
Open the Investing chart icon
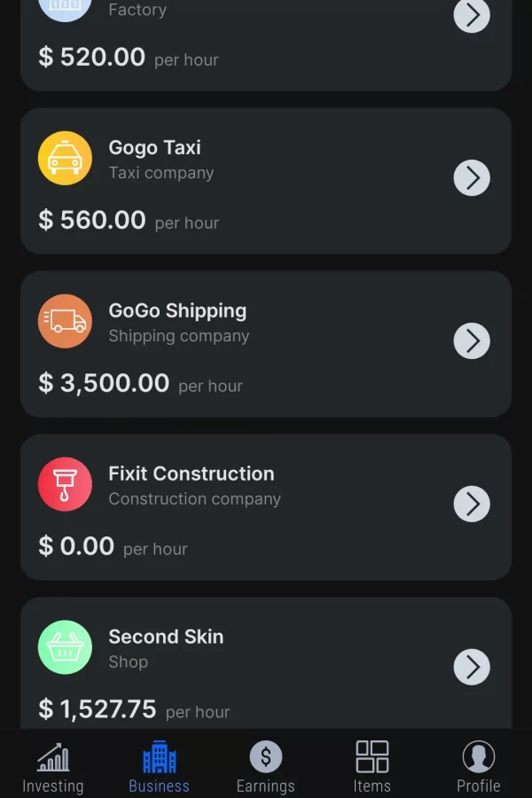52,757
